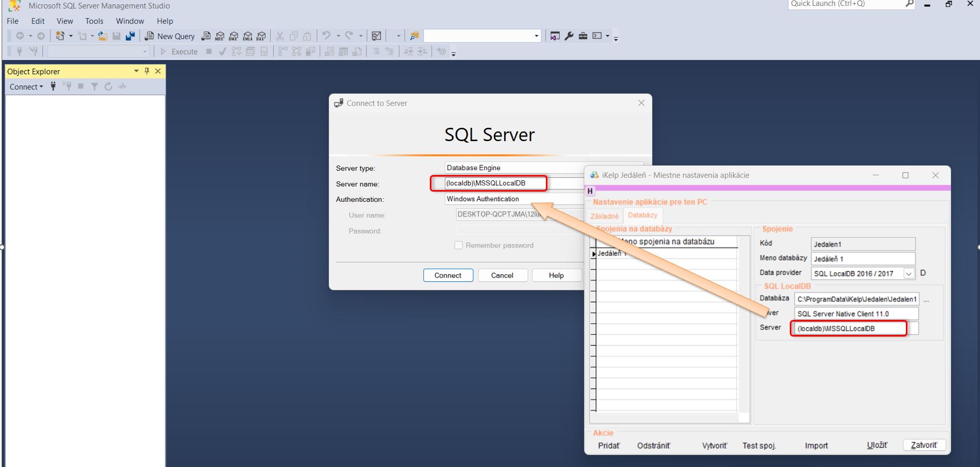
Task: Click Connect Object Explorer plug icon
Action: (x=53, y=86)
